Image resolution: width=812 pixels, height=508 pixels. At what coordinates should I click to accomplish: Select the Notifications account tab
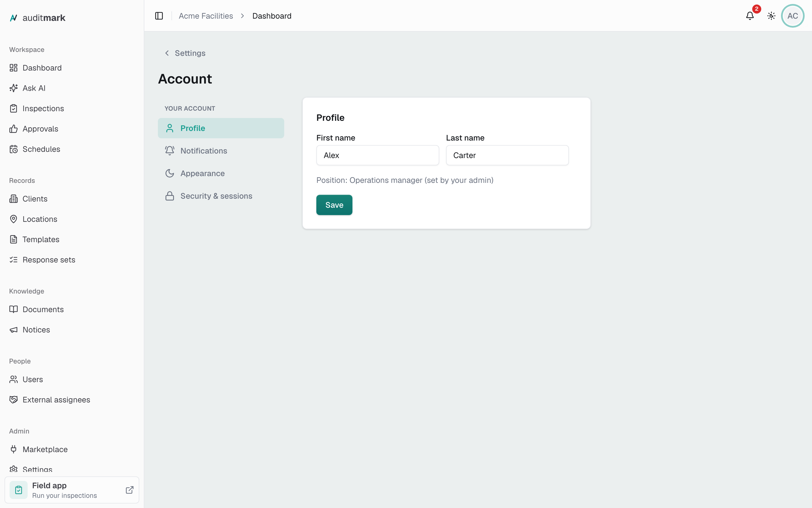coord(221,150)
